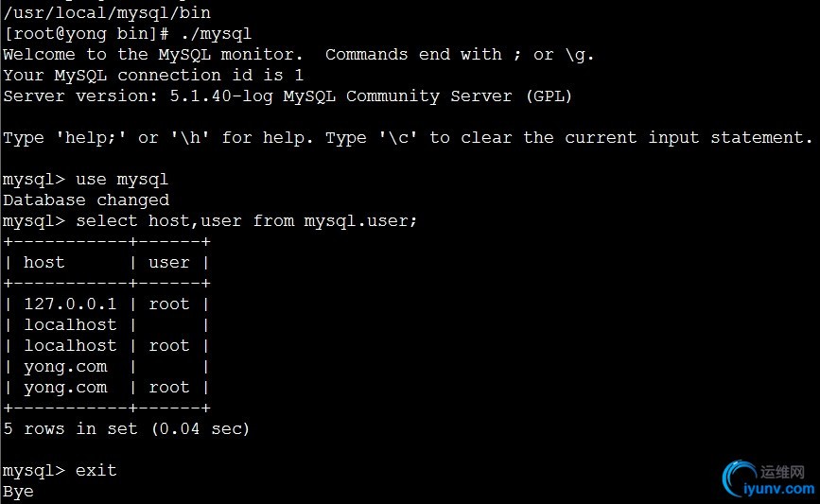Click the Server version 5.1.40-log line

tap(288, 96)
